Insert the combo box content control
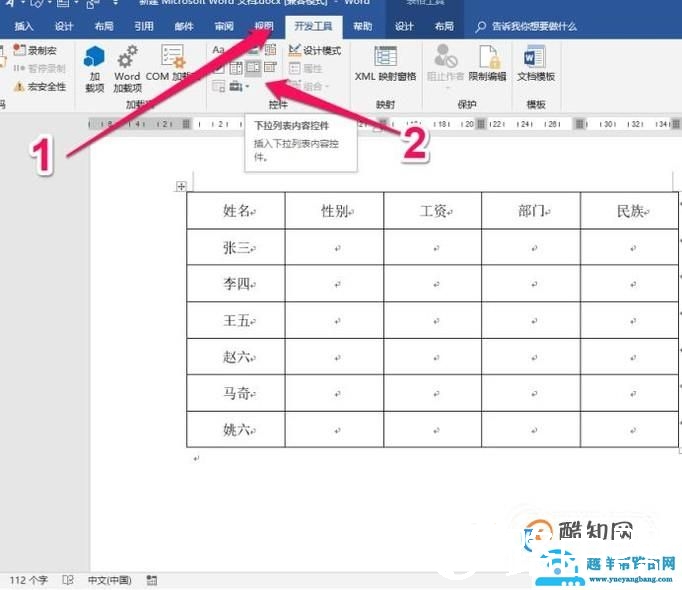 [236, 67]
